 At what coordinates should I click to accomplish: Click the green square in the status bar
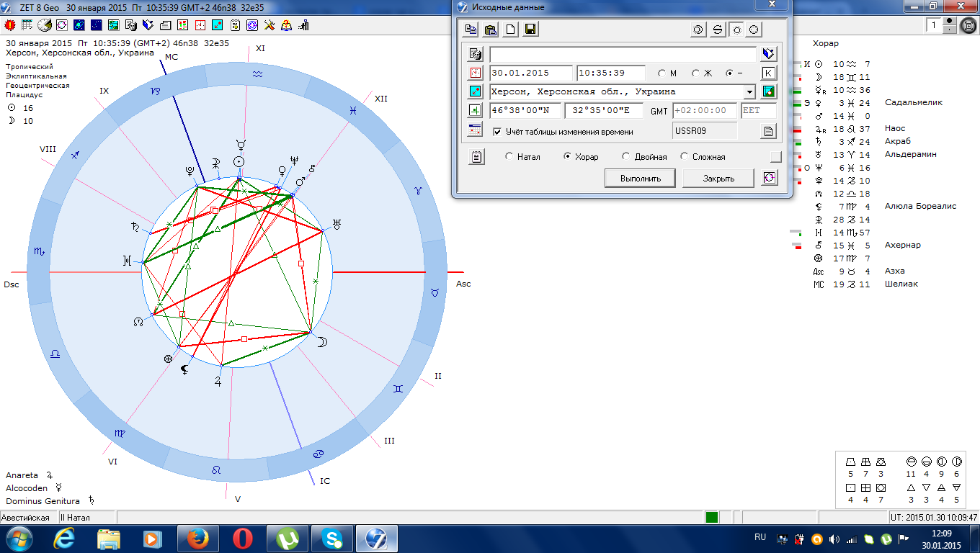(712, 518)
